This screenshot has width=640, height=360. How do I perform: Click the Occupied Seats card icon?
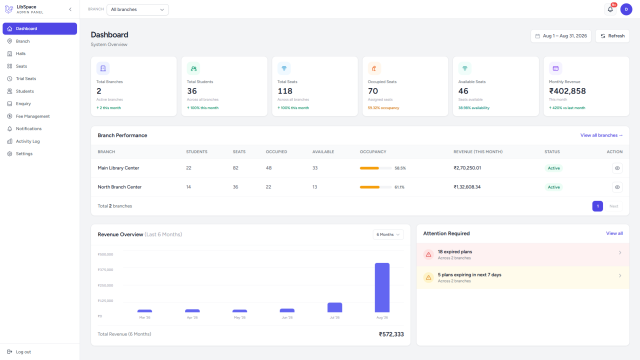point(374,69)
